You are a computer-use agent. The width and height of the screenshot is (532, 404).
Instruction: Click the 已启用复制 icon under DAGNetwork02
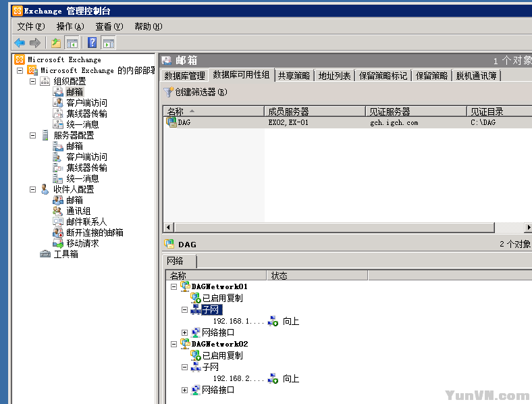point(196,355)
